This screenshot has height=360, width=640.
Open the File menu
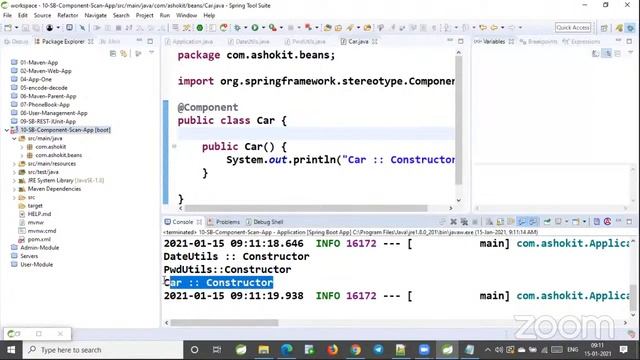[7, 15]
